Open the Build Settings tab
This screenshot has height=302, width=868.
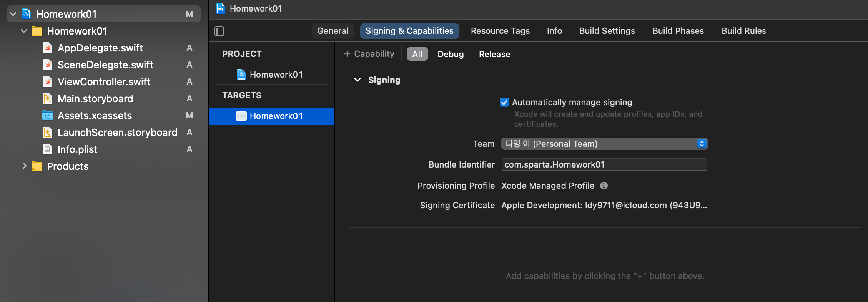(x=607, y=31)
